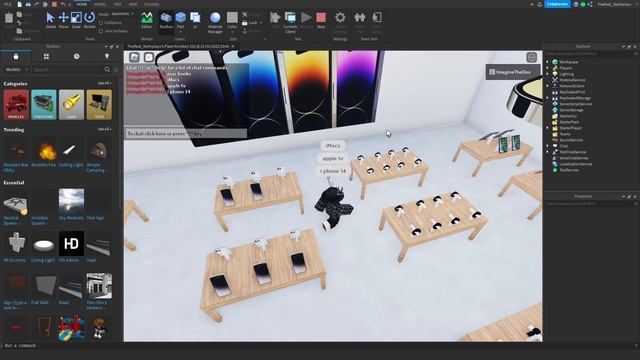Click the notifications bell icon
This screenshot has height=360, width=640.
point(540,4)
